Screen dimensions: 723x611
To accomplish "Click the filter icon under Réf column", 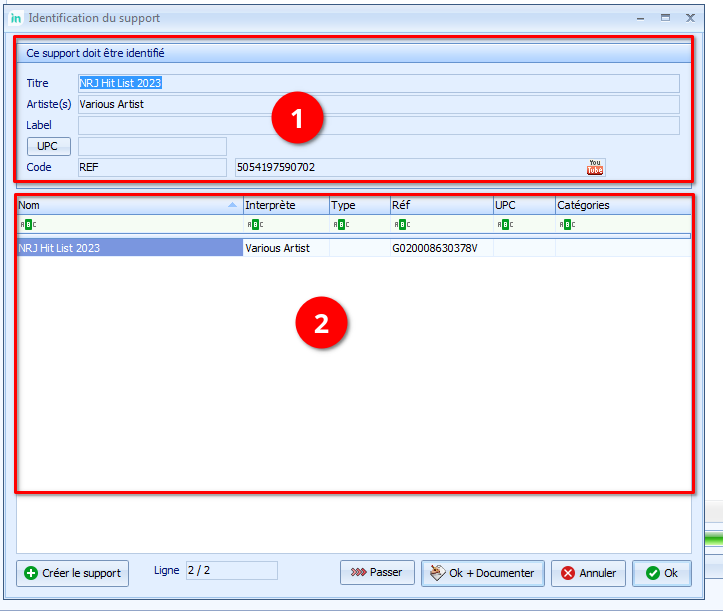I will (400, 225).
